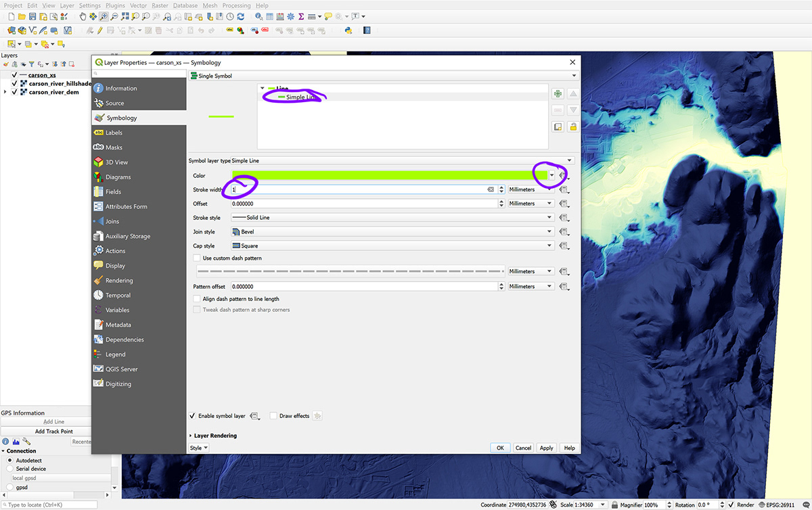
Task: Add a new symbol layer with green plus
Action: [x=558, y=95]
